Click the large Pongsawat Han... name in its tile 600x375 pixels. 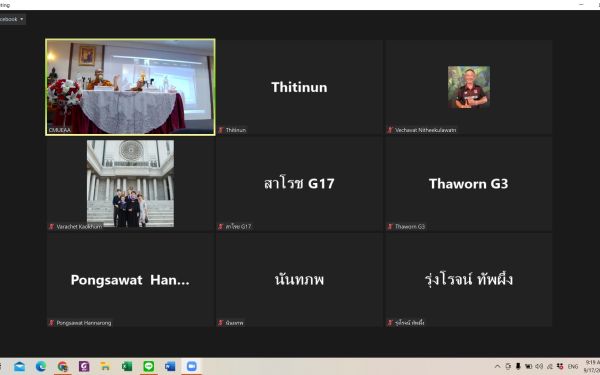click(x=130, y=280)
